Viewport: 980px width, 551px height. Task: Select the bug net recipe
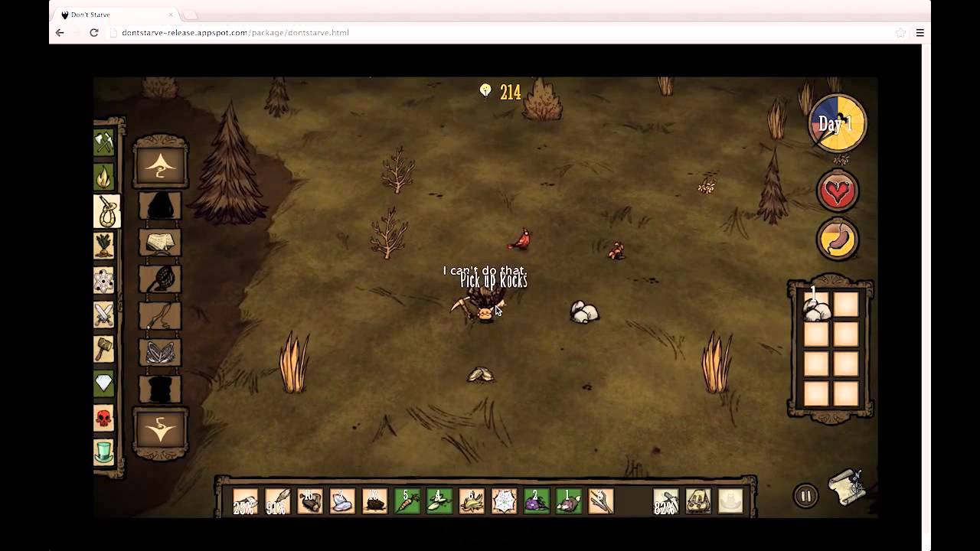pyautogui.click(x=160, y=279)
